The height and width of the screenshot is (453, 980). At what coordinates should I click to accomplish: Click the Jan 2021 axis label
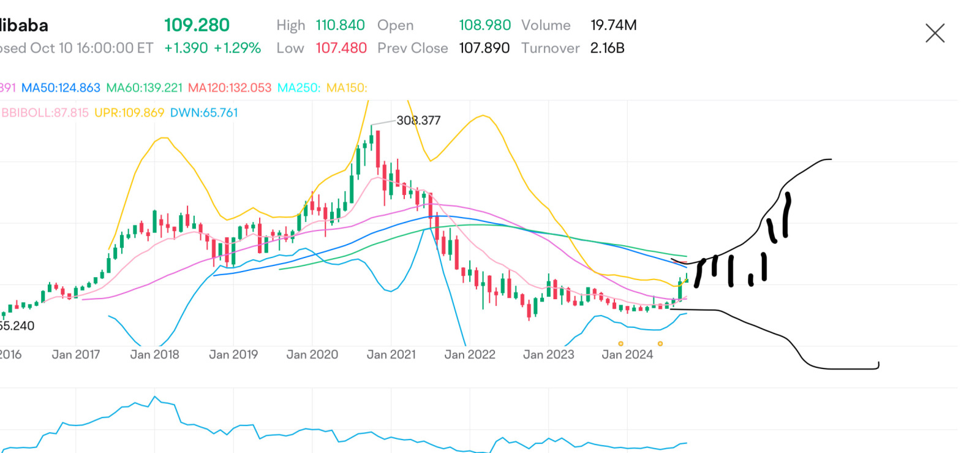[391, 354]
